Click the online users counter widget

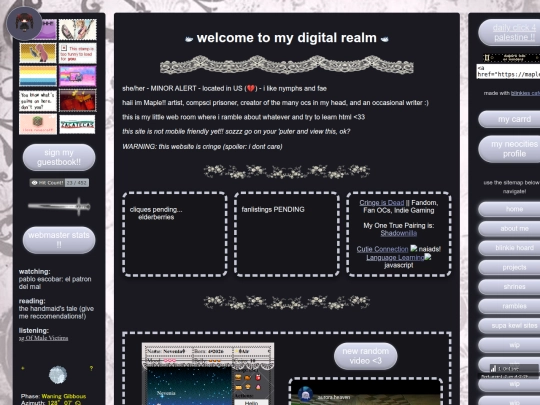click(x=513, y=368)
